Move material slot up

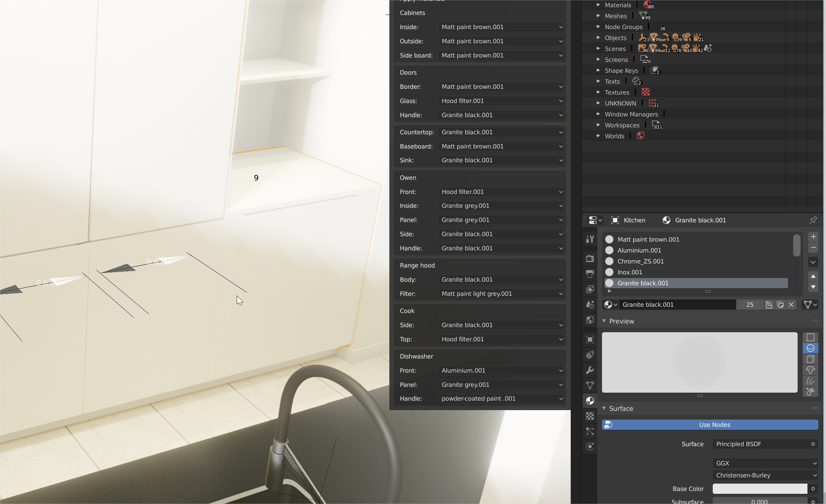pyautogui.click(x=813, y=276)
